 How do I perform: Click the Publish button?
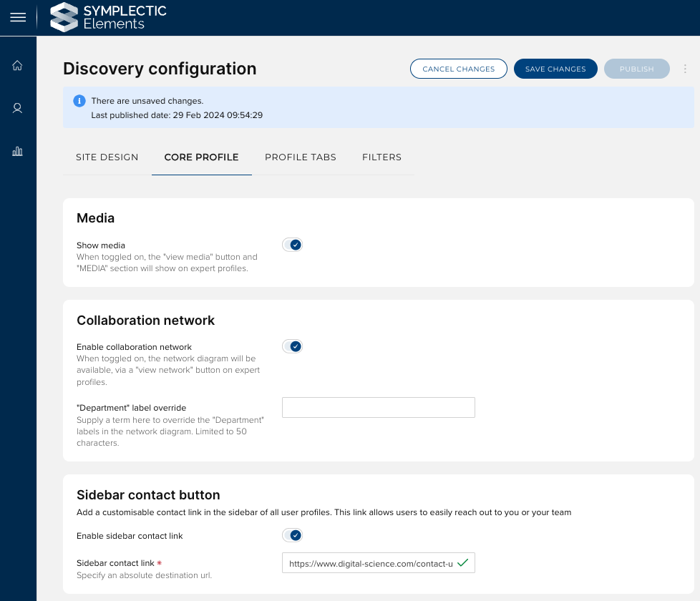point(636,69)
